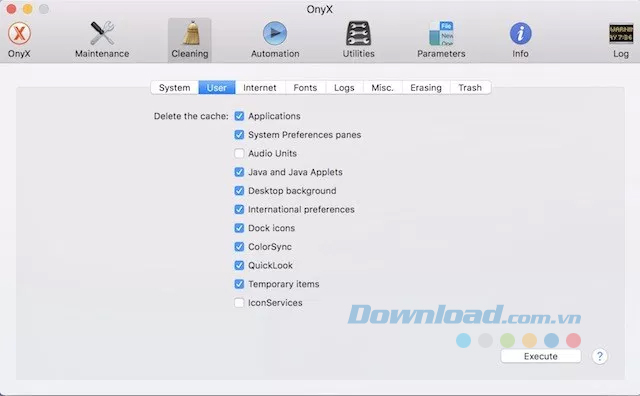Uncheck the Applications cache checkbox

239,116
